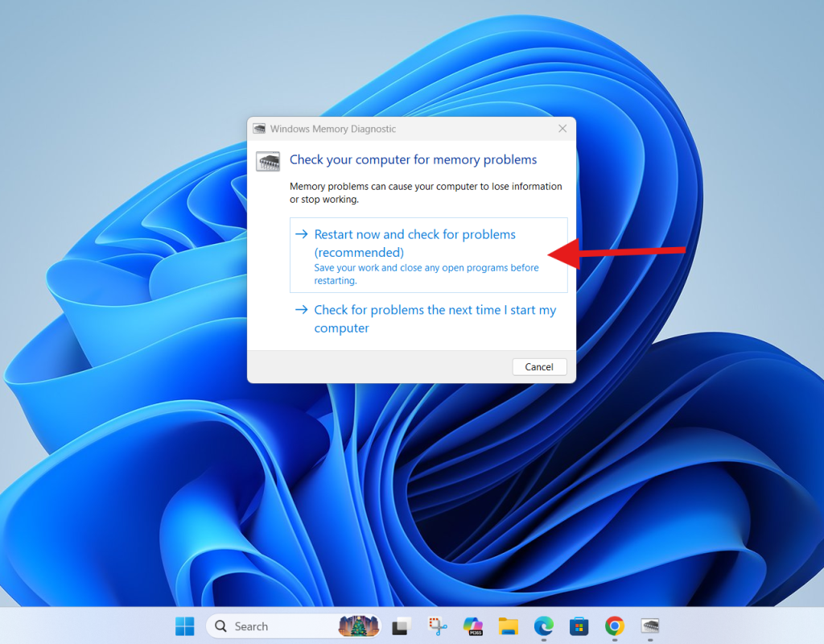Open Microsoft Store from the taskbar
The width and height of the screenshot is (824, 644).
579,626
